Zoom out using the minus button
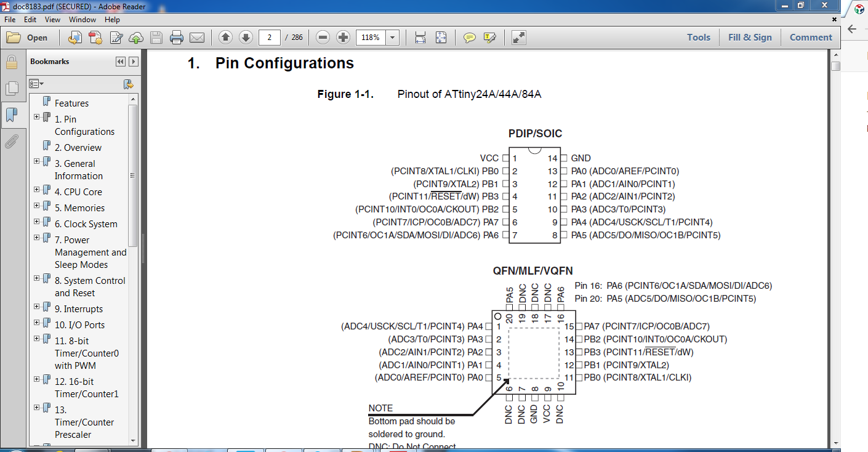The height and width of the screenshot is (452, 868). coord(323,38)
